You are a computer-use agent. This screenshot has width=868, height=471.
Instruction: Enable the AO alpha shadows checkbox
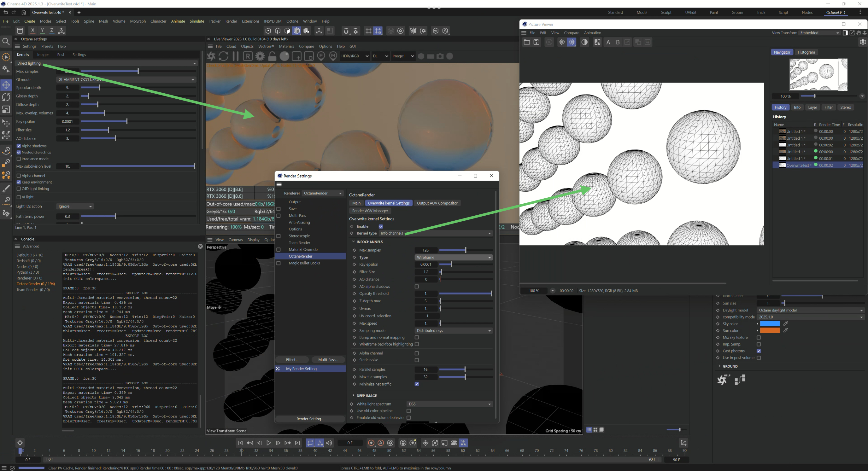(417, 286)
